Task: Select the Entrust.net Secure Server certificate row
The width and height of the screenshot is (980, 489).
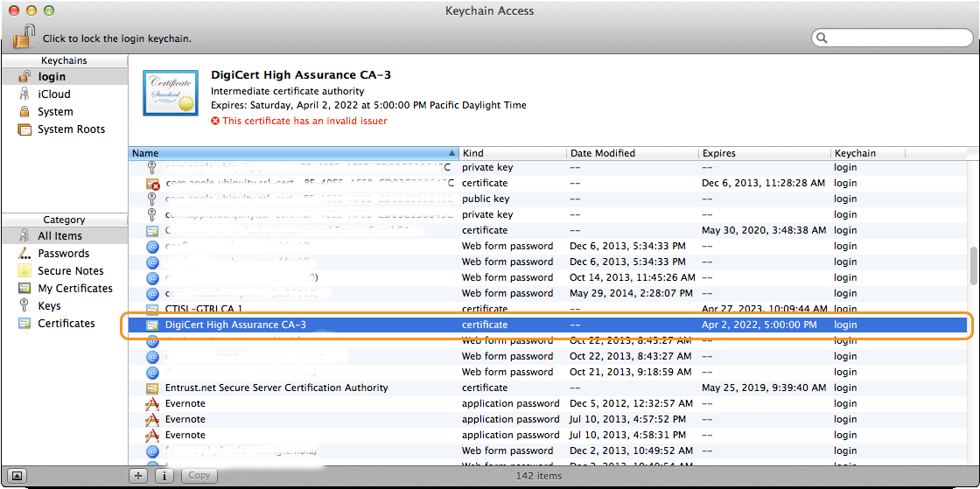Action: point(276,388)
